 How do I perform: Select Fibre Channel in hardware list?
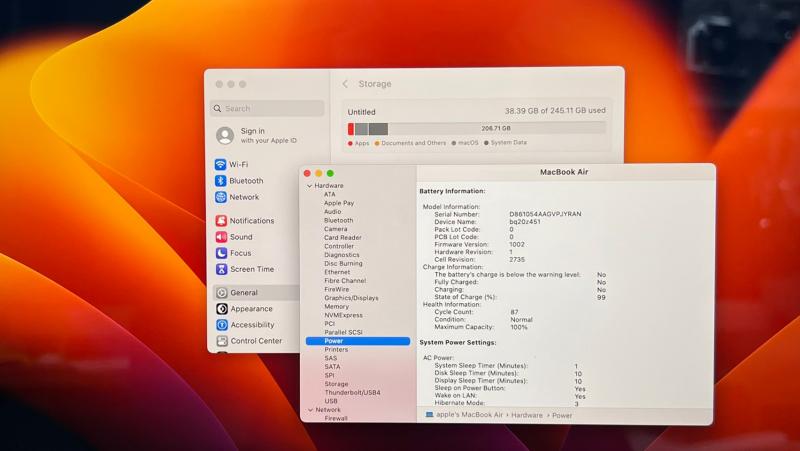click(x=345, y=281)
